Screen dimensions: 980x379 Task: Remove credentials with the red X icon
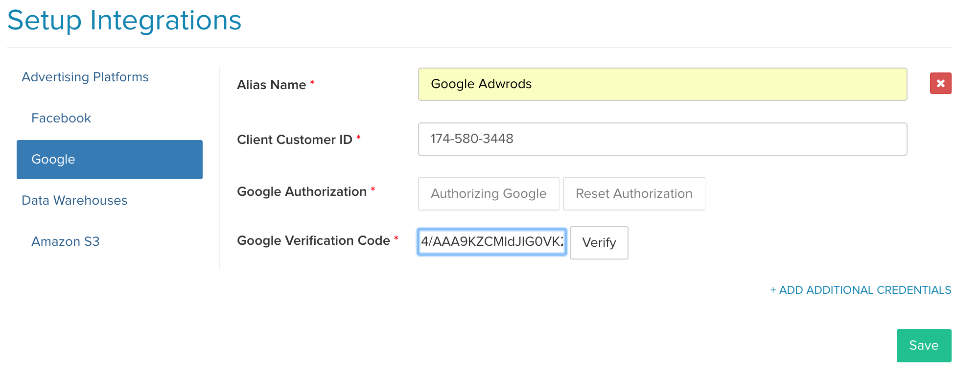coord(940,83)
